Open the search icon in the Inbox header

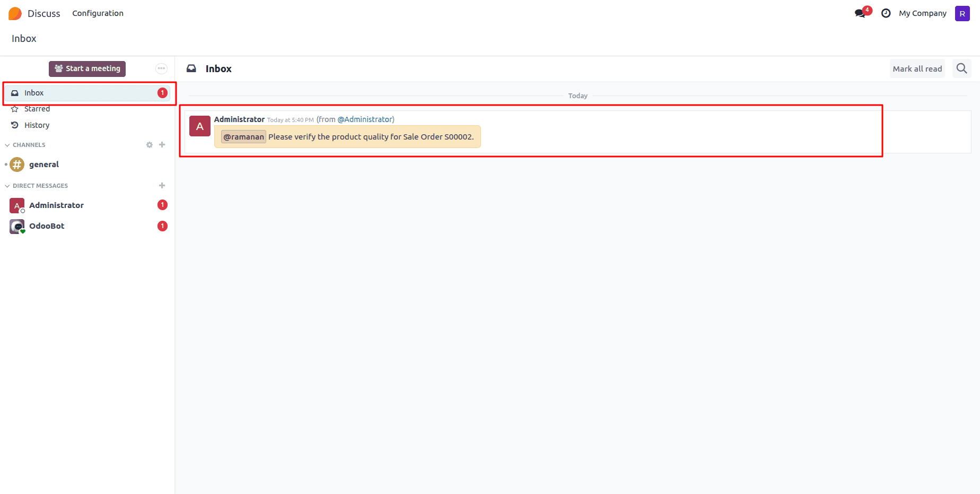(961, 68)
